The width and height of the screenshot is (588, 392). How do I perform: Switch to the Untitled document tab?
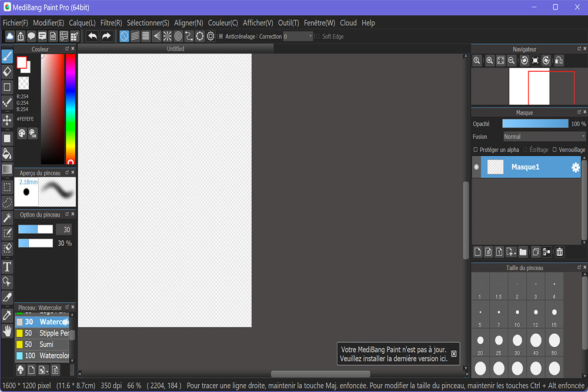pos(175,49)
